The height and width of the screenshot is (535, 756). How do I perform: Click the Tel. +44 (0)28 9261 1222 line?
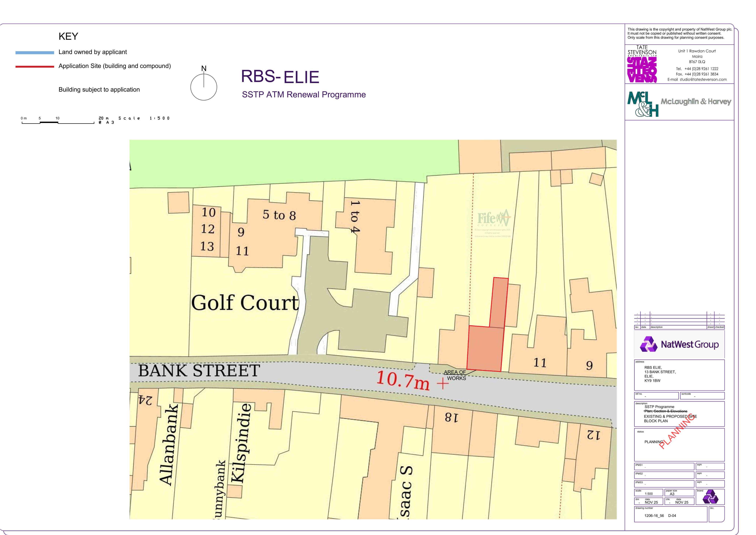click(x=697, y=69)
